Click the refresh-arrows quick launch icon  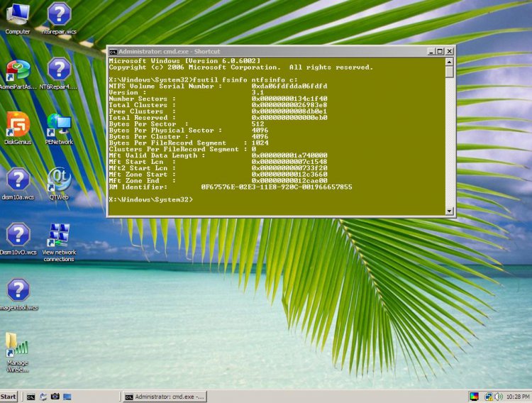pos(43,397)
